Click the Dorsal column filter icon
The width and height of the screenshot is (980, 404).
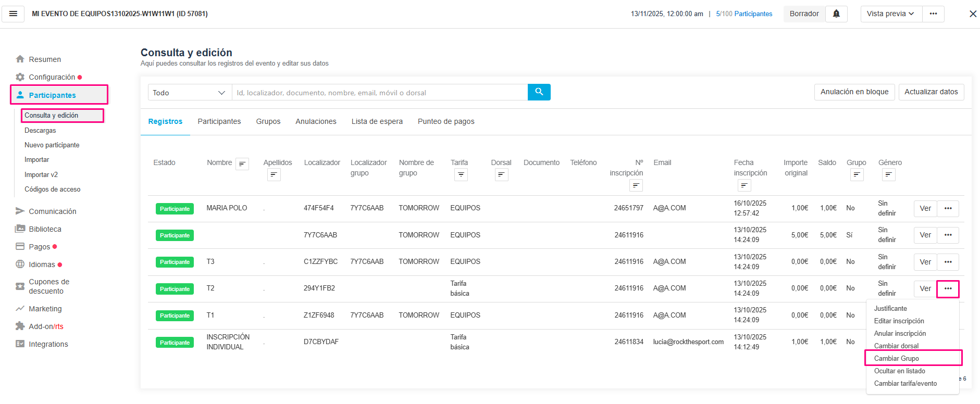click(501, 175)
